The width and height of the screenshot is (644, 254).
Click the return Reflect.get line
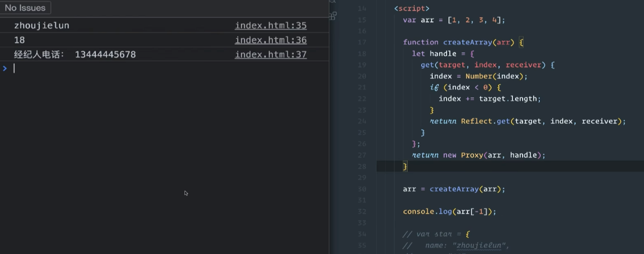tap(528, 121)
